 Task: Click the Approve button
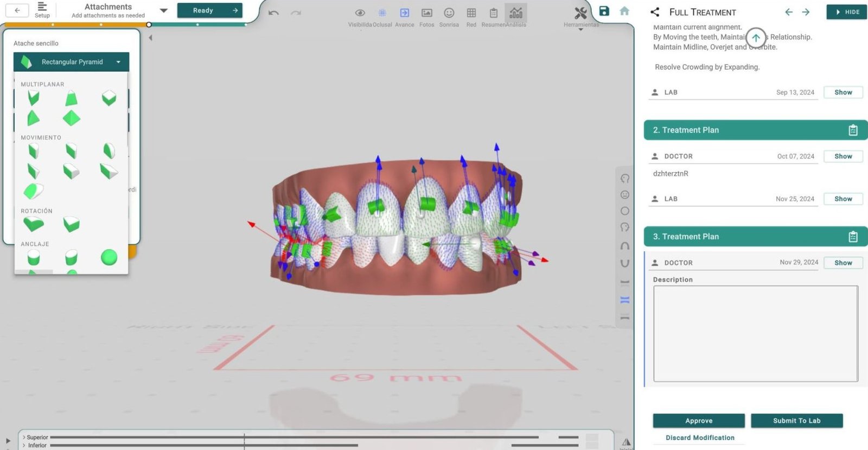[699, 421]
